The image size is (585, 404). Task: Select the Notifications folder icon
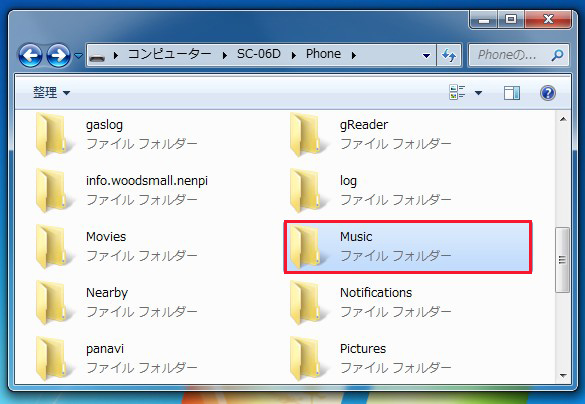pyautogui.click(x=307, y=302)
